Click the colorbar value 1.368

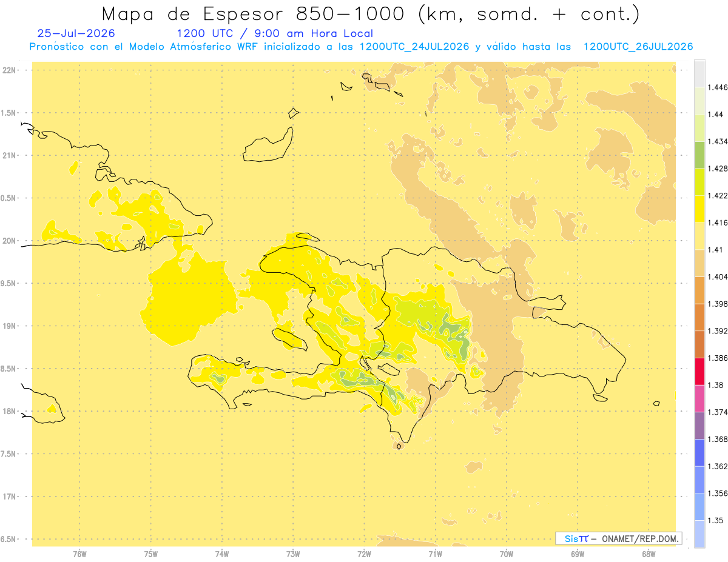(719, 439)
